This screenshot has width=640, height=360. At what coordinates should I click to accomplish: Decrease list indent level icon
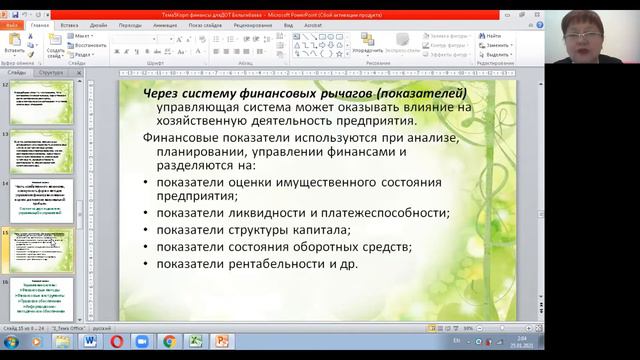click(x=247, y=39)
